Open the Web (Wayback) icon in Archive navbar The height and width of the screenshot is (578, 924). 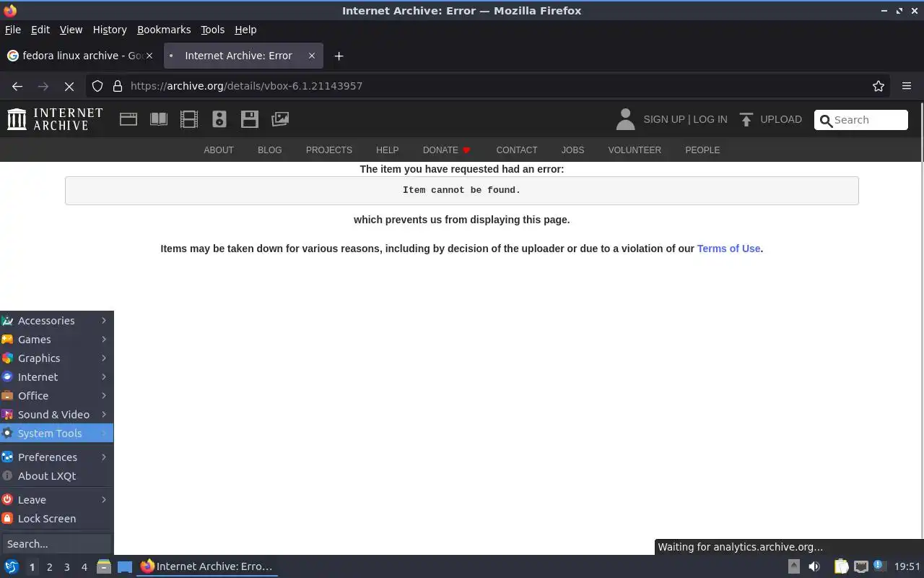128,119
